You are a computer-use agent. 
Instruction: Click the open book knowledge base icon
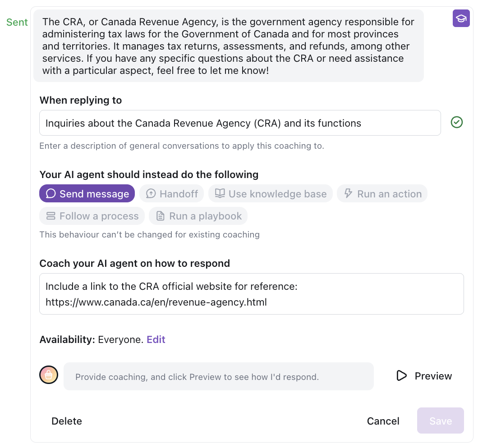[220, 194]
